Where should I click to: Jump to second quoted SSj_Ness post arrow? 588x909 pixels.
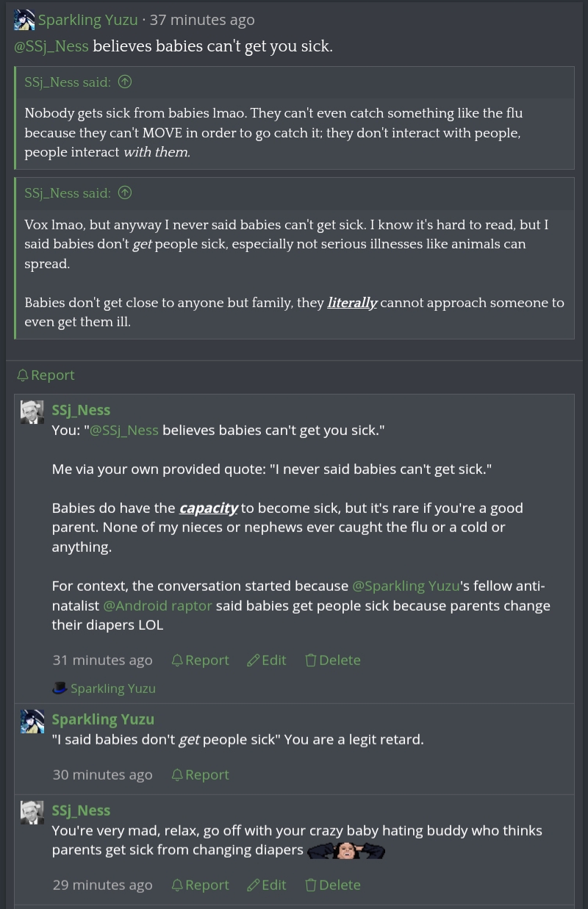(125, 193)
